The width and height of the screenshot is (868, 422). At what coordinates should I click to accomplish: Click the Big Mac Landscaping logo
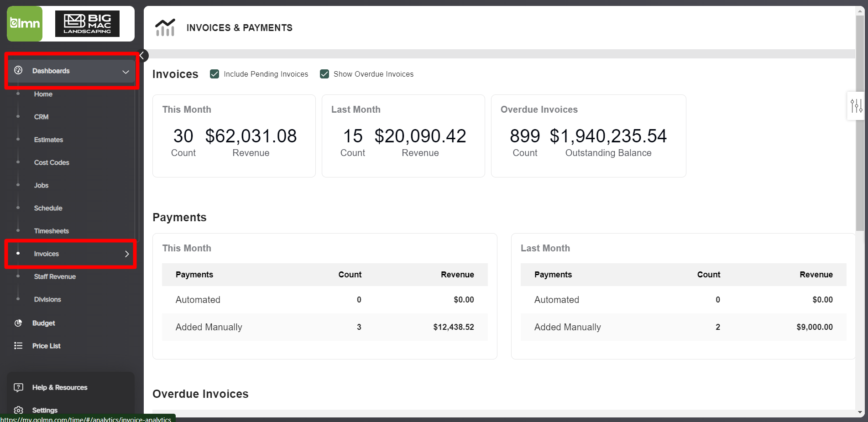pyautogui.click(x=87, y=24)
